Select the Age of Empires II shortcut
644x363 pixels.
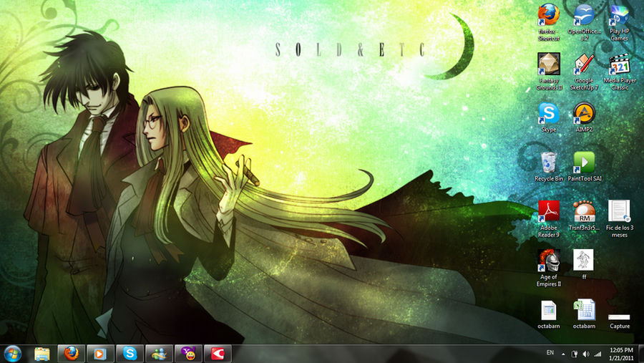click(x=549, y=268)
